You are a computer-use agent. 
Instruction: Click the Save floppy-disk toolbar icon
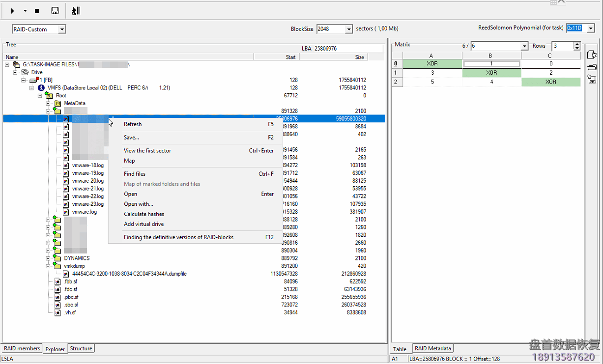coord(55,11)
